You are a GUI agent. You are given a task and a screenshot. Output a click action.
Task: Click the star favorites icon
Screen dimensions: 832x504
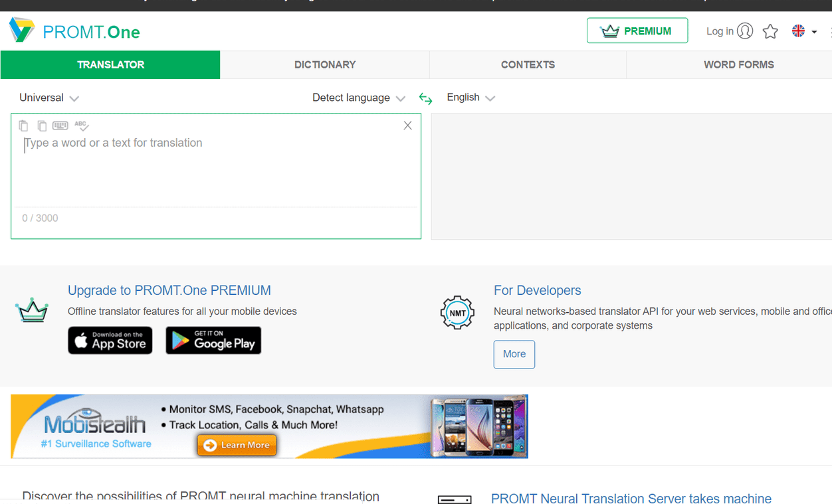tap(770, 31)
